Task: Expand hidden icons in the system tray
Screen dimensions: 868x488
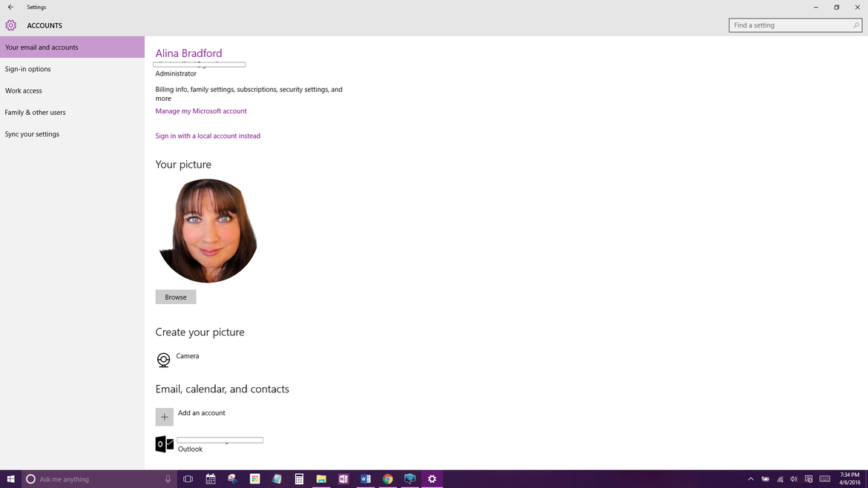Action: tap(751, 479)
